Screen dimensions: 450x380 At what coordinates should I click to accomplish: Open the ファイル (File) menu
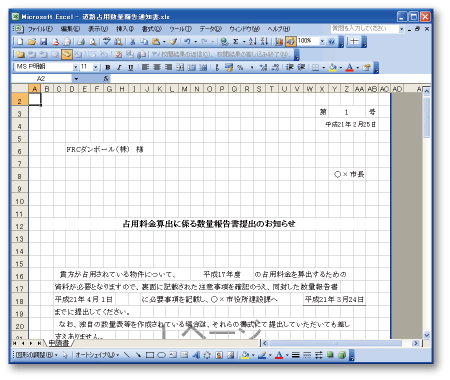click(x=40, y=29)
